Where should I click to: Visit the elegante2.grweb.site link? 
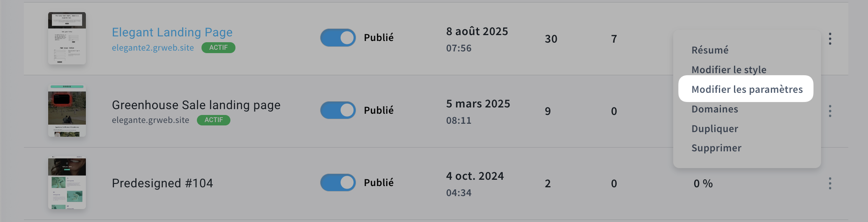[x=152, y=48]
